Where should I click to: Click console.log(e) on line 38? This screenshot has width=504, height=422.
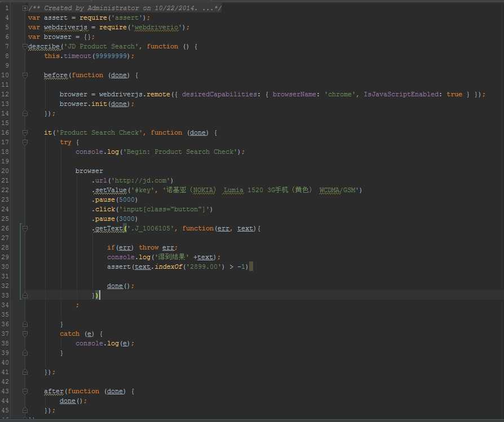pyautogui.click(x=103, y=343)
